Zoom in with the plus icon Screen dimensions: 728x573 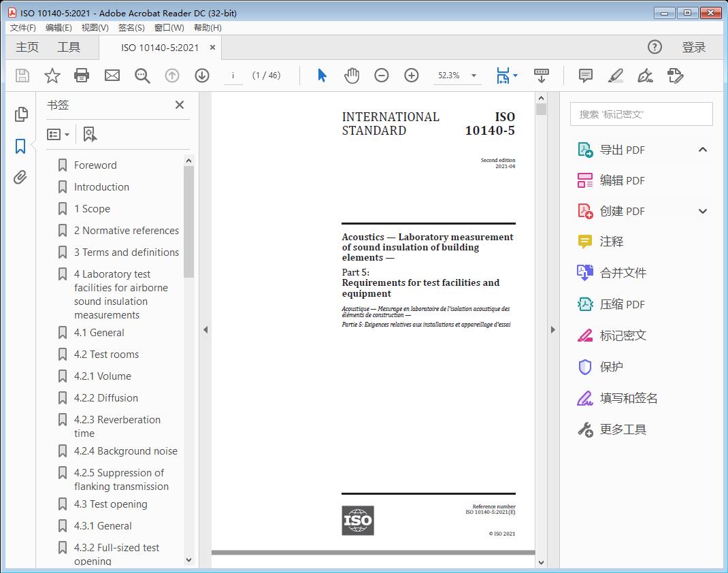click(412, 76)
